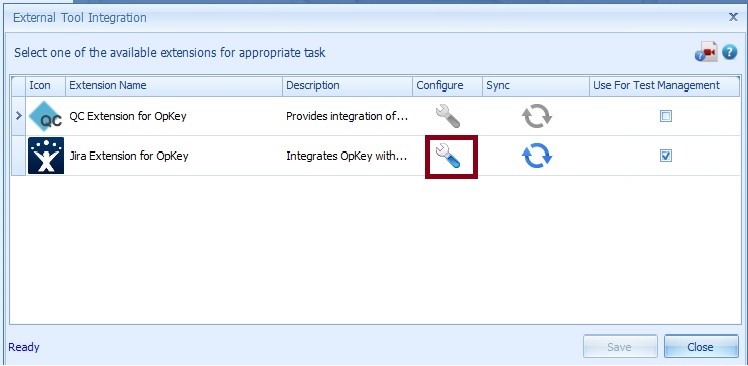
Task: Click the Save button
Action: coord(620,347)
